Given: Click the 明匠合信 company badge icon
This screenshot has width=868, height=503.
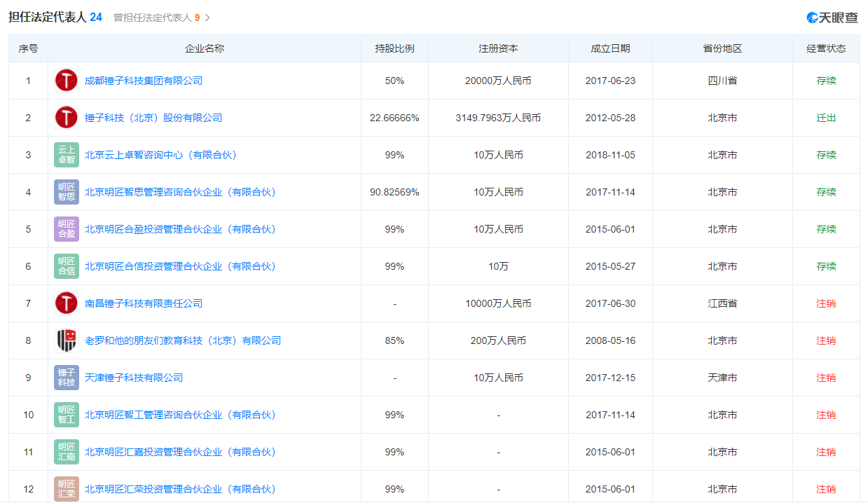Looking at the screenshot, I should [67, 266].
